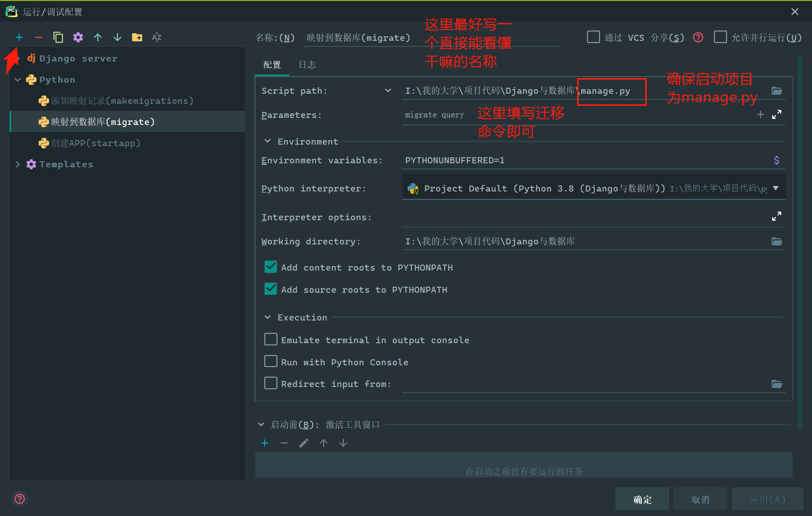This screenshot has height=516, width=812.
Task: Expand the Templates tree node
Action: tap(18, 164)
